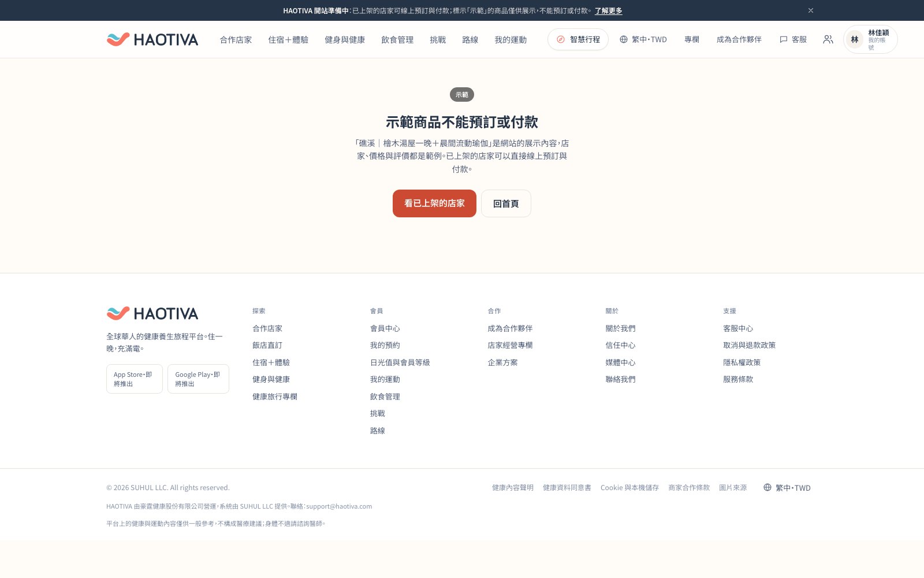Open 日光值與會員等級 footer link
This screenshot has height=578, width=924.
(400, 362)
